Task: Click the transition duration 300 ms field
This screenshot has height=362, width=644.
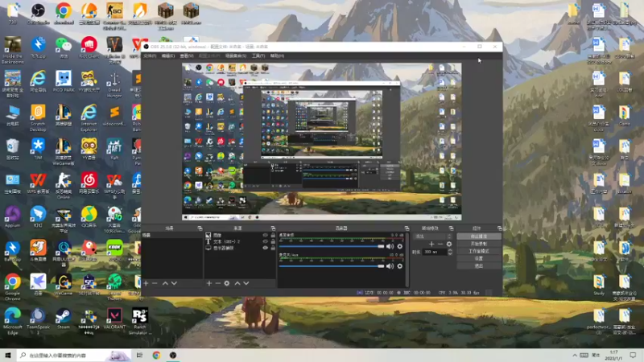Action: coord(435,252)
